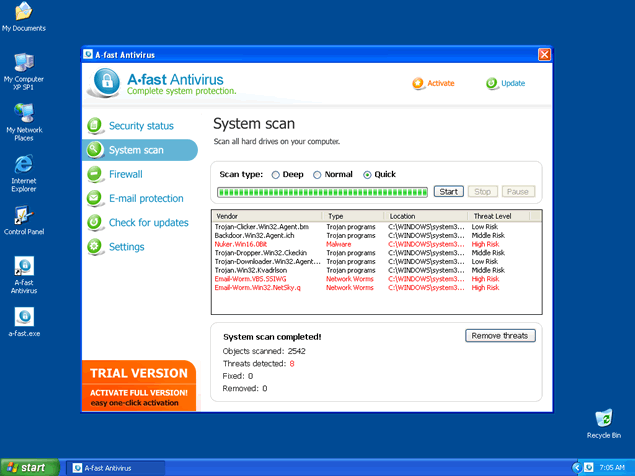Switch to System scan sidebar tab

click(139, 150)
